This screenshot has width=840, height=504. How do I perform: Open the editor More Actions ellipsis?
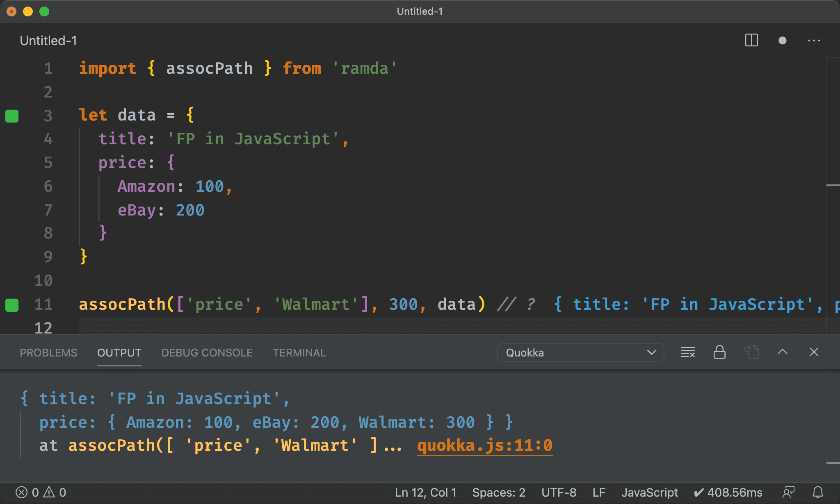click(x=814, y=40)
